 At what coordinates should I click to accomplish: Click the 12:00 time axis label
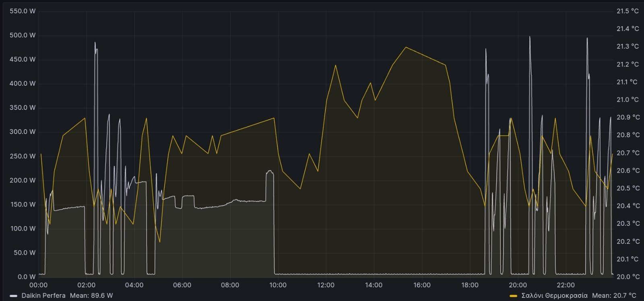point(326,285)
